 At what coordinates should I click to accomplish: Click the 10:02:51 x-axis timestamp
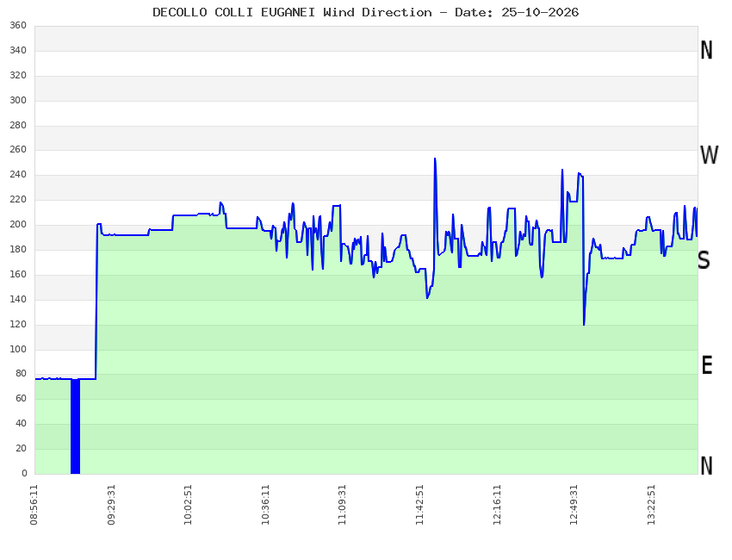(188, 505)
